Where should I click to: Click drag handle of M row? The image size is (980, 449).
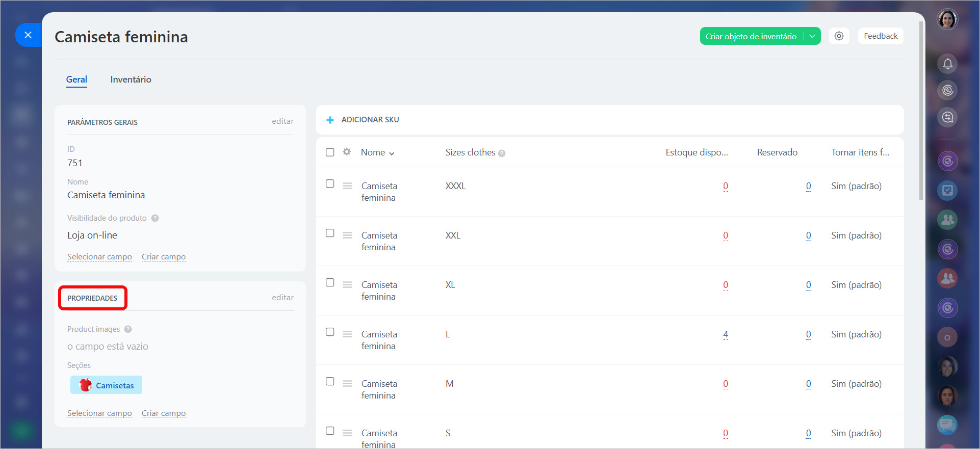(347, 384)
